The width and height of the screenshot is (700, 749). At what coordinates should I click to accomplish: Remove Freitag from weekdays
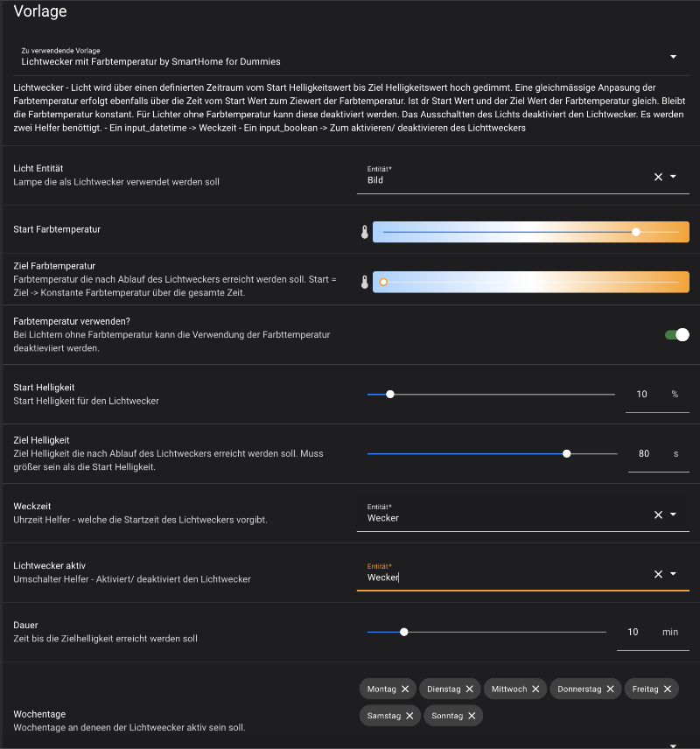pos(668,689)
